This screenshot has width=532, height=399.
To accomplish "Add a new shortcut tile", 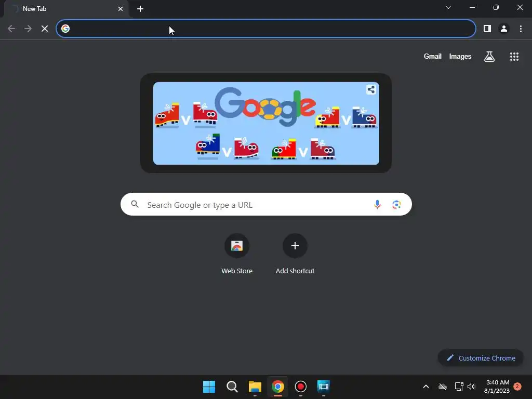I will pyautogui.click(x=295, y=246).
